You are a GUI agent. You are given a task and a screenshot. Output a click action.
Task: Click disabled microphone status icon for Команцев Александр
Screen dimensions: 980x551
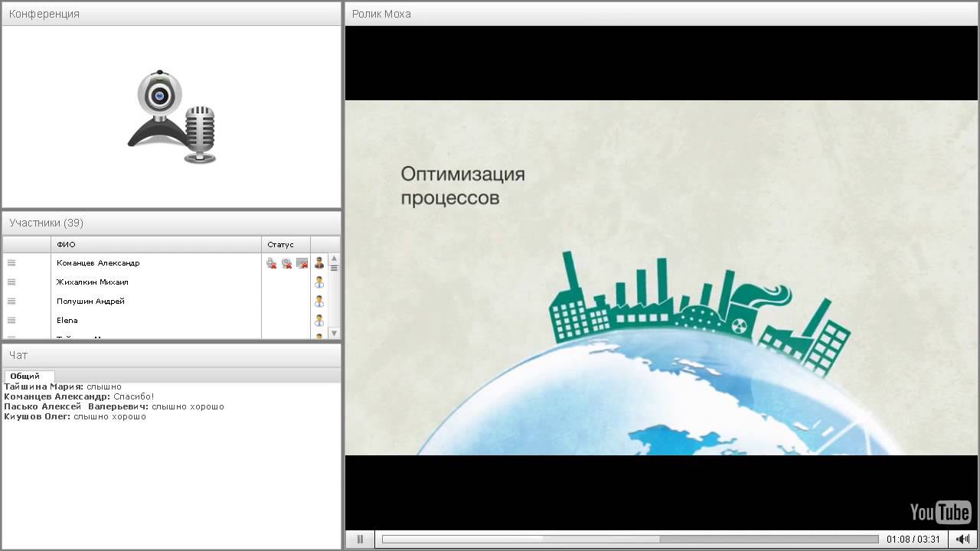pyautogui.click(x=271, y=263)
